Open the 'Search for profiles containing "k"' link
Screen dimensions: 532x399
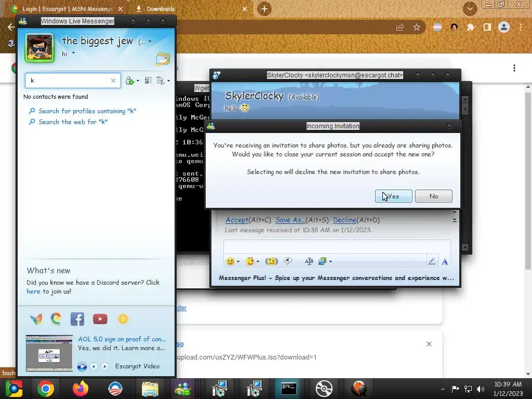point(87,111)
